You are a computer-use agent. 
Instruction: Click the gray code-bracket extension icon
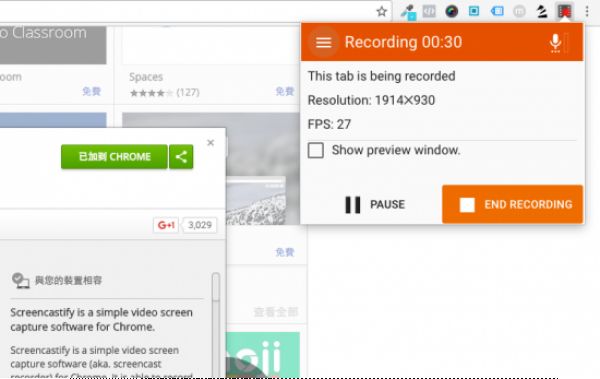coord(429,11)
